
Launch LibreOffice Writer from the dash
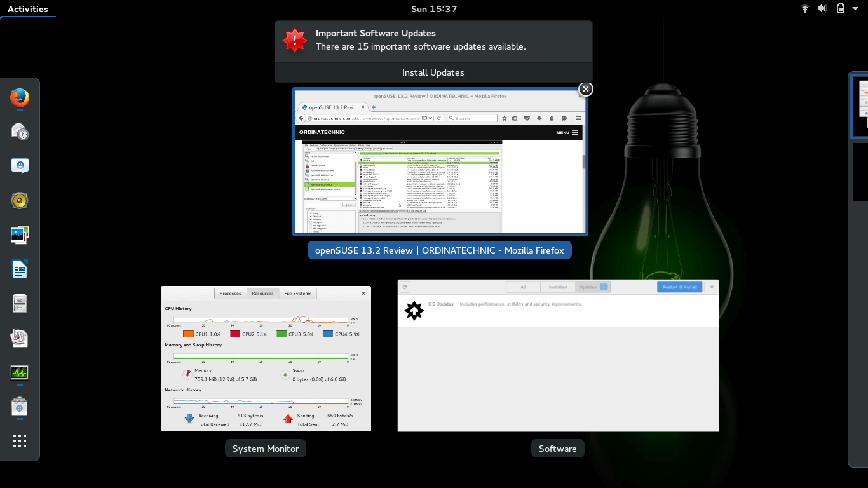(20, 269)
